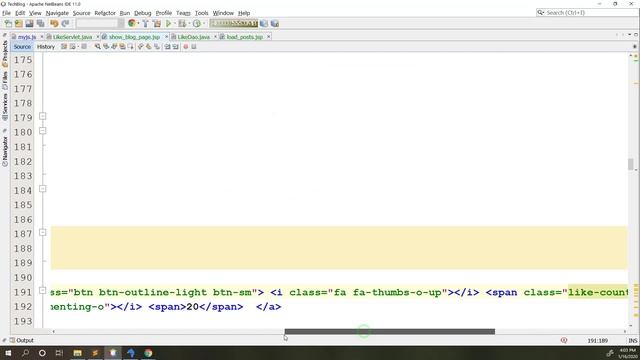
Task: Click the Save All toolbar icon
Action: click(40, 24)
